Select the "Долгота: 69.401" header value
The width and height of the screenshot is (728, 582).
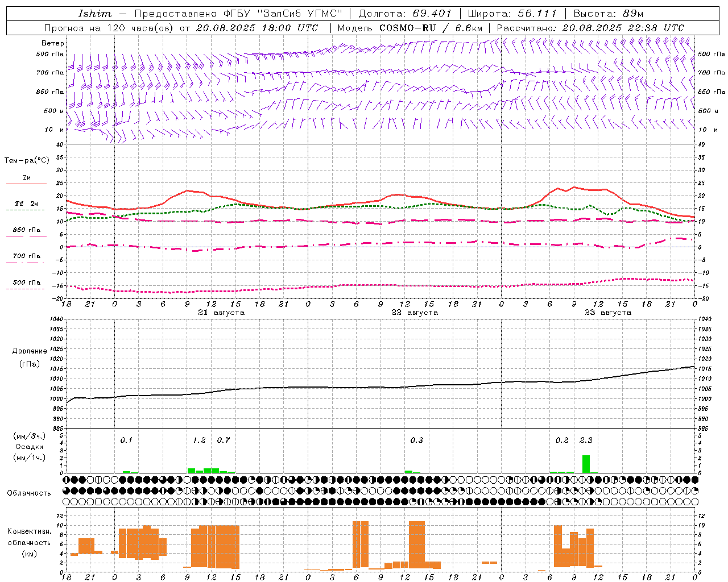coord(405,14)
